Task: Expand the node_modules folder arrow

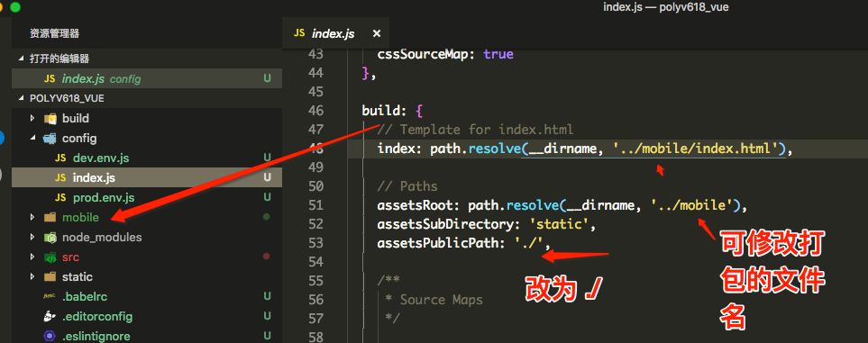Action: coord(32,238)
